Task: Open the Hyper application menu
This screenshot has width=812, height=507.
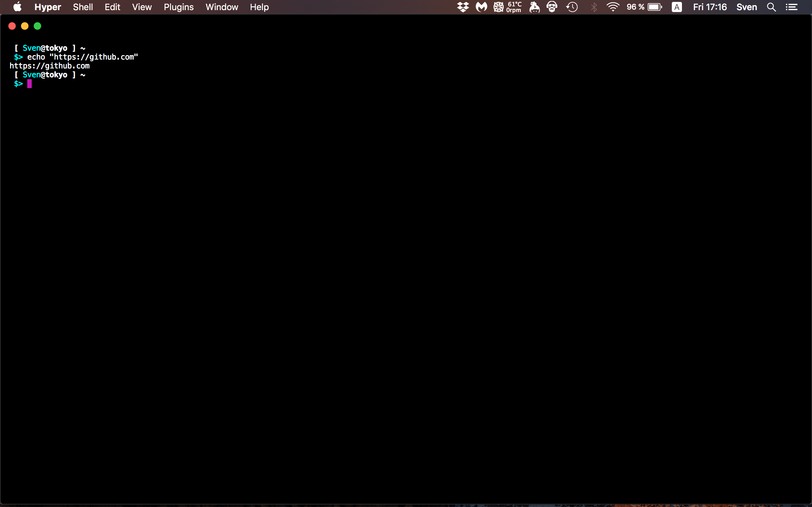Action: [x=48, y=7]
